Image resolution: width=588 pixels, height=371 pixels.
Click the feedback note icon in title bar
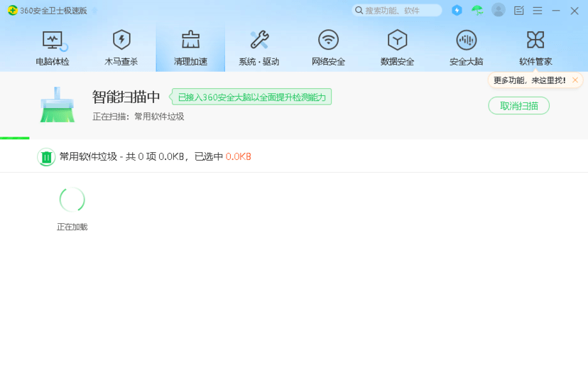pos(518,11)
